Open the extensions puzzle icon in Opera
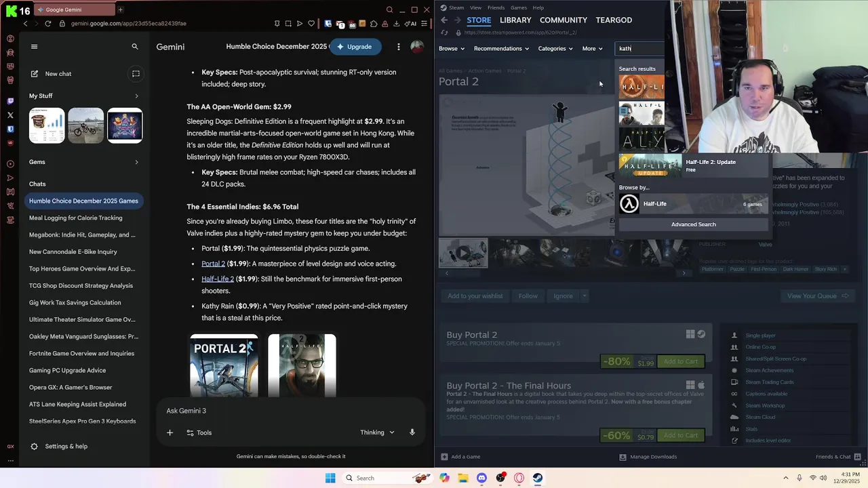The height and width of the screenshot is (488, 868). 374,24
